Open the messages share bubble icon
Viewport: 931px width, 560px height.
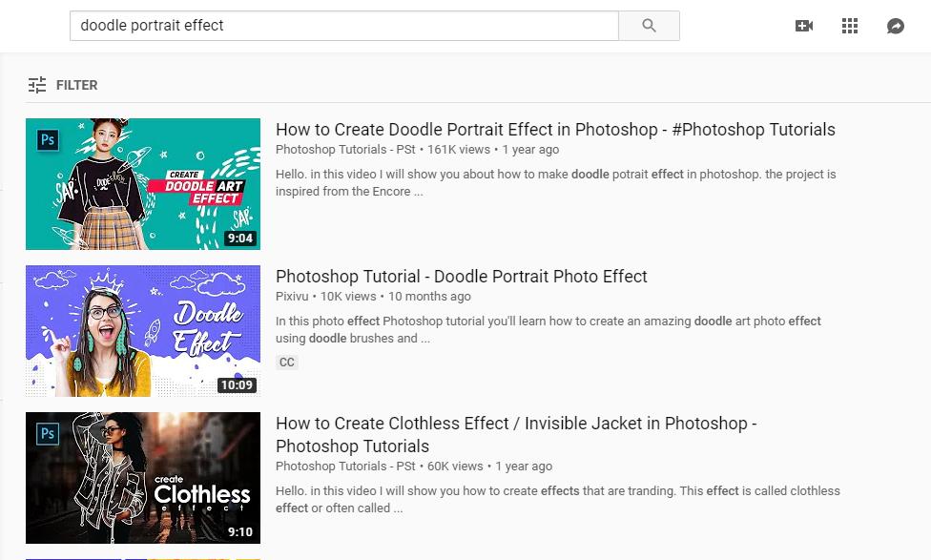(x=896, y=26)
